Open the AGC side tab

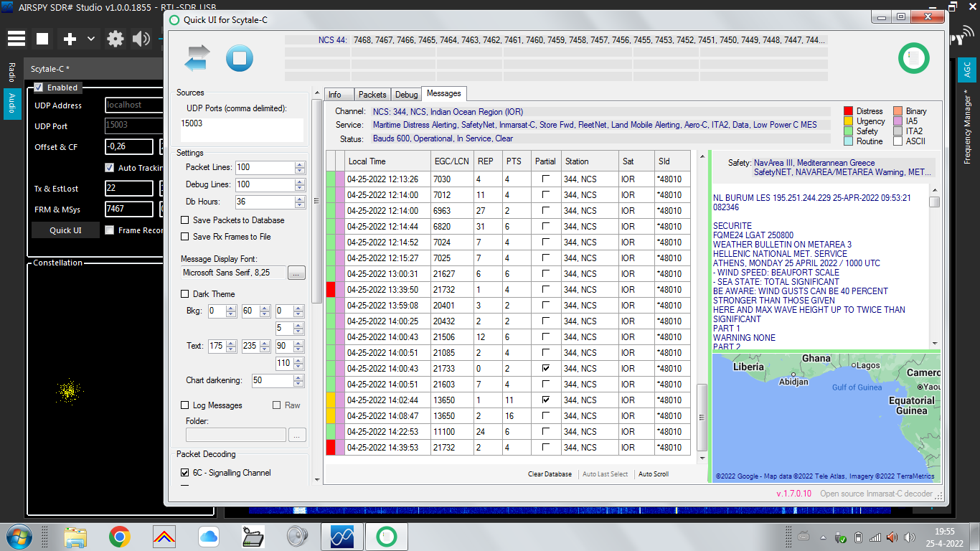966,70
